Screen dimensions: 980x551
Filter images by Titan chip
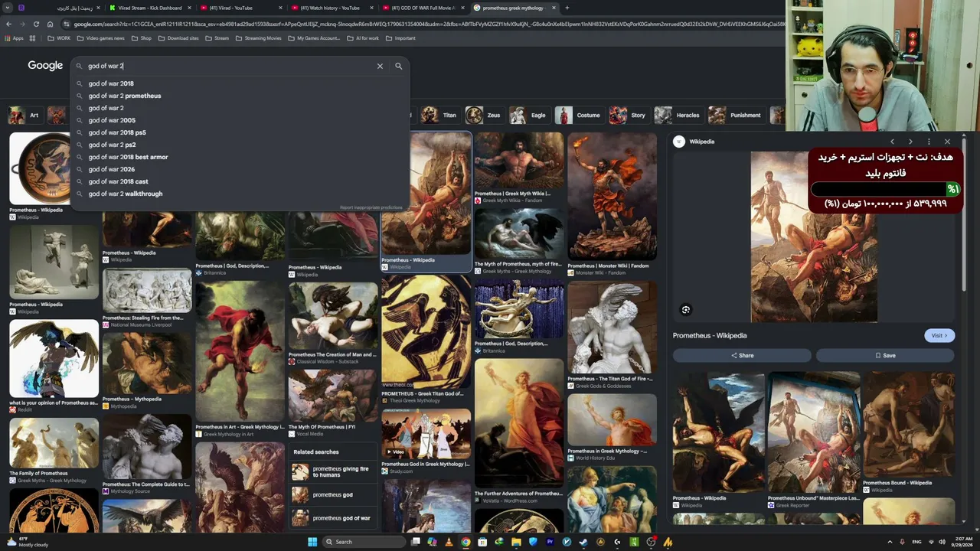[439, 116]
